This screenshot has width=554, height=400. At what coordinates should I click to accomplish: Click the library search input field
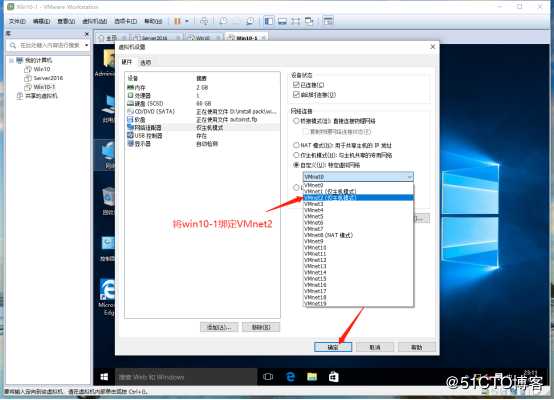(x=48, y=45)
